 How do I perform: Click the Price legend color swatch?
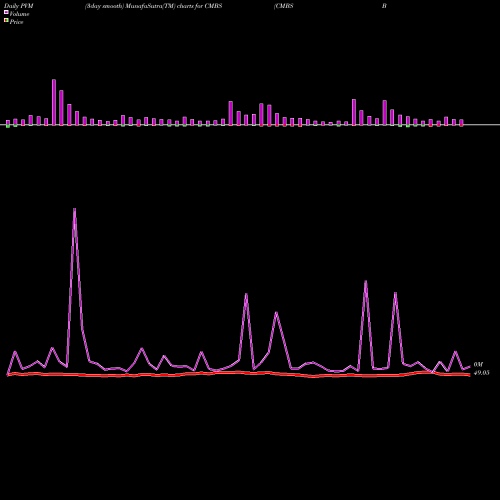pyautogui.click(x=6, y=21)
